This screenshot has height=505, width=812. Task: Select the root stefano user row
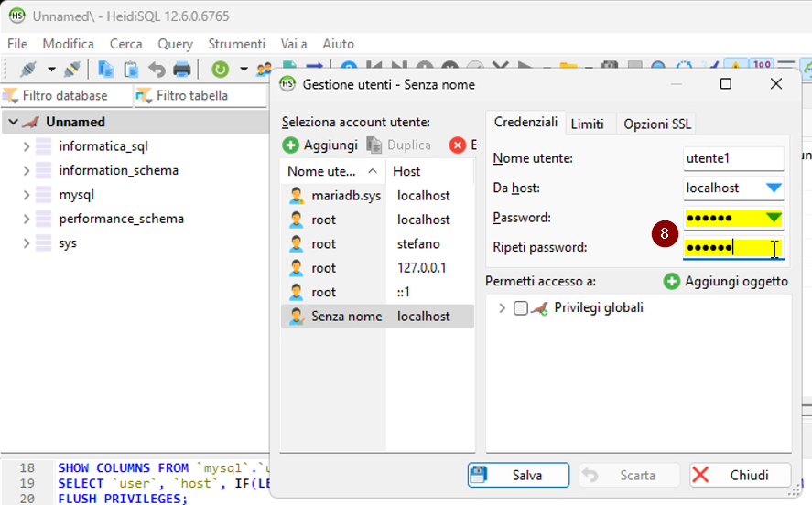coord(377,243)
